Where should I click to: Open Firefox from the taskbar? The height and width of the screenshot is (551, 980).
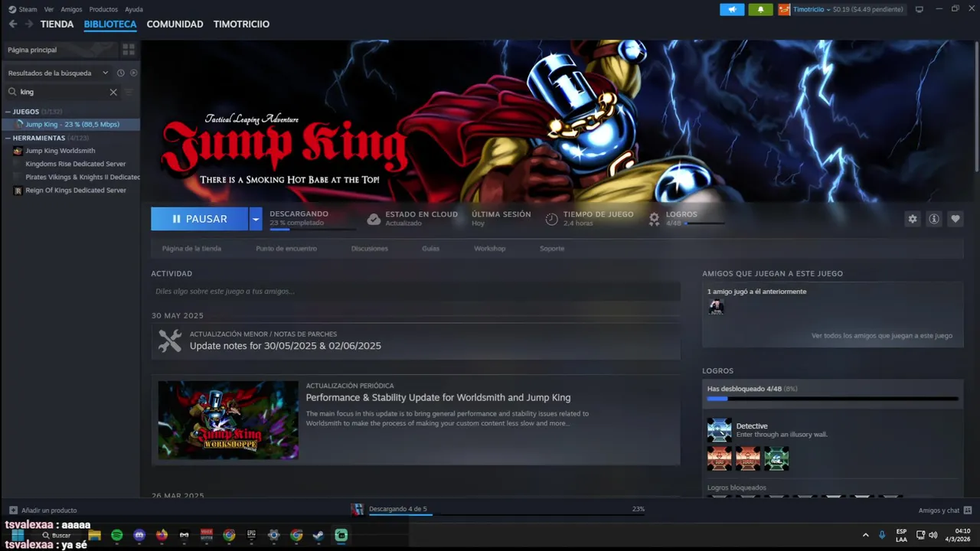162,536
